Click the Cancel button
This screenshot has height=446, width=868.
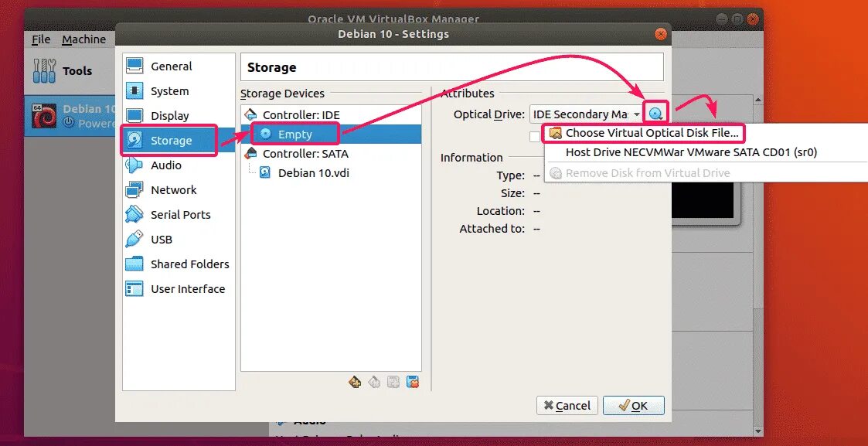coord(567,406)
